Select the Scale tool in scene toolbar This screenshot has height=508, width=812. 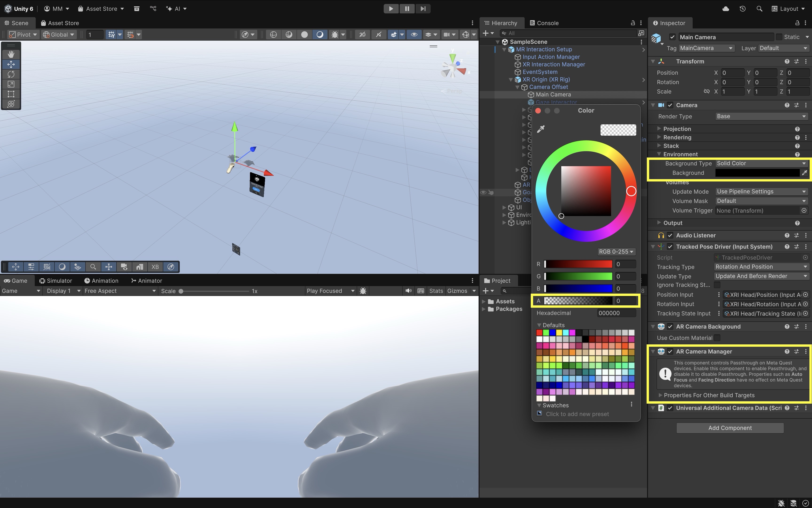tap(11, 84)
